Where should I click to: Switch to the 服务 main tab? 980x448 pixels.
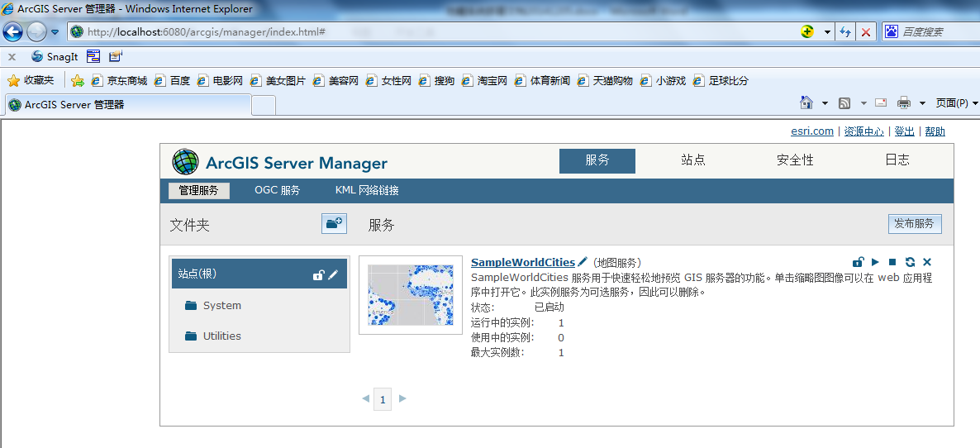tap(597, 160)
